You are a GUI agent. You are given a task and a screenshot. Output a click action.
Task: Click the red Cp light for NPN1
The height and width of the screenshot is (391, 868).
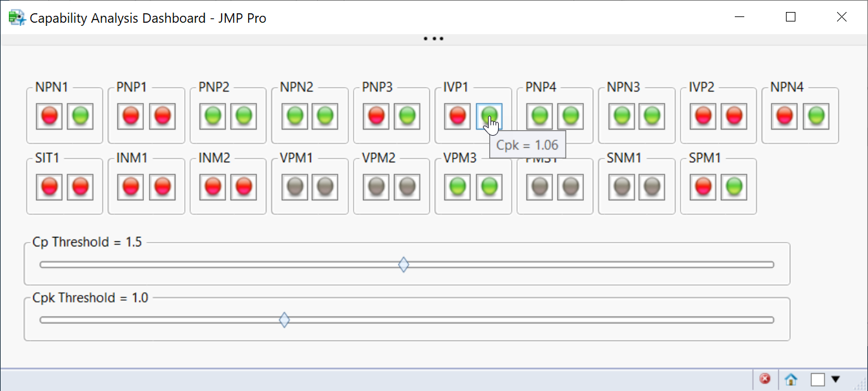[x=49, y=116]
